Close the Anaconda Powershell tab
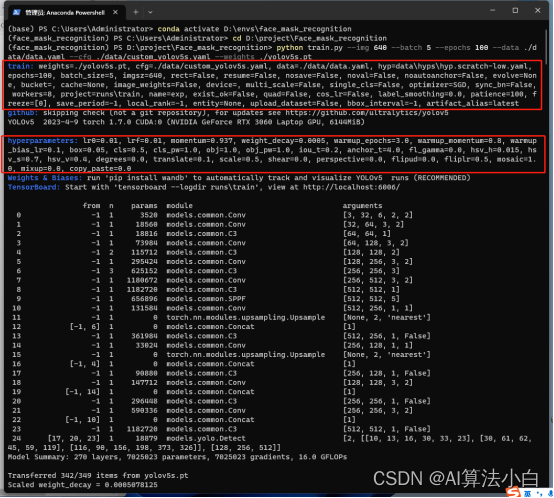 pyautogui.click(x=116, y=12)
